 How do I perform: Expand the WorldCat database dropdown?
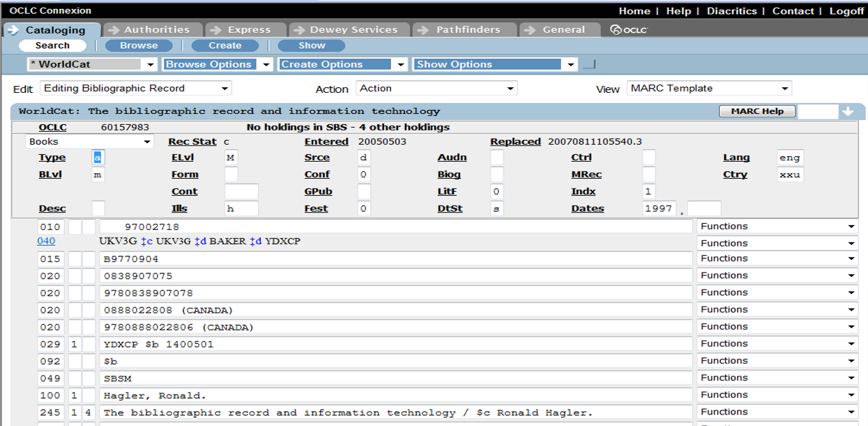tap(93, 64)
